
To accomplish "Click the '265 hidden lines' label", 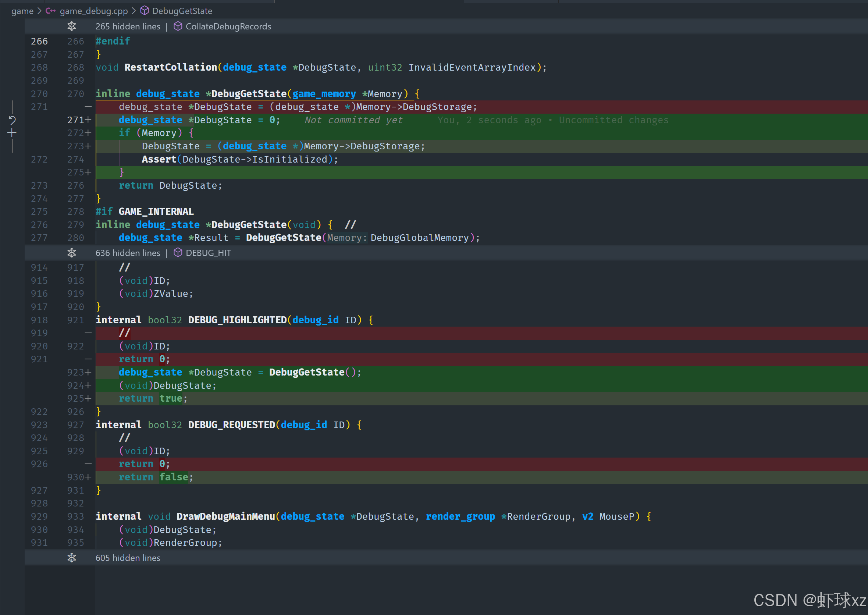I will click(128, 26).
